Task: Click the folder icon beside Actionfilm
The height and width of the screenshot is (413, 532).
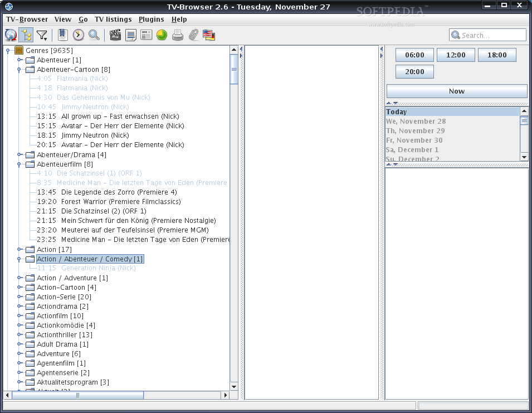Action: (x=30, y=316)
